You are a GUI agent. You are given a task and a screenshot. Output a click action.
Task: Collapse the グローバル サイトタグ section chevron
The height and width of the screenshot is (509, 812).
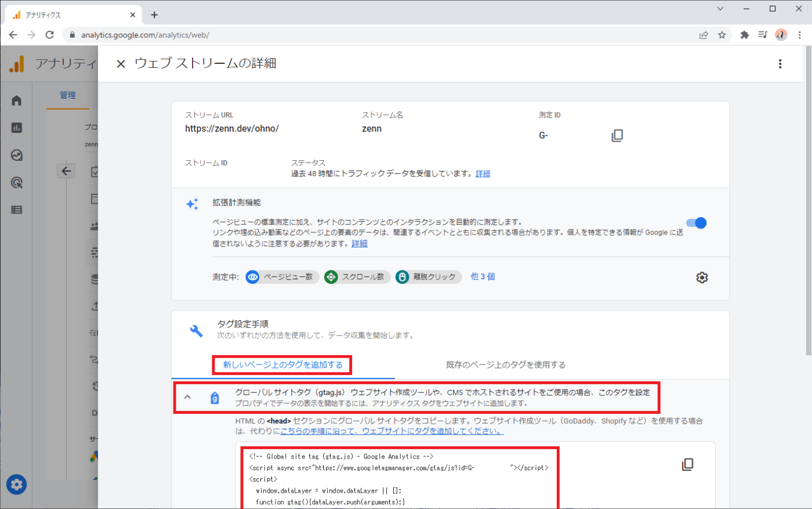coord(187,398)
